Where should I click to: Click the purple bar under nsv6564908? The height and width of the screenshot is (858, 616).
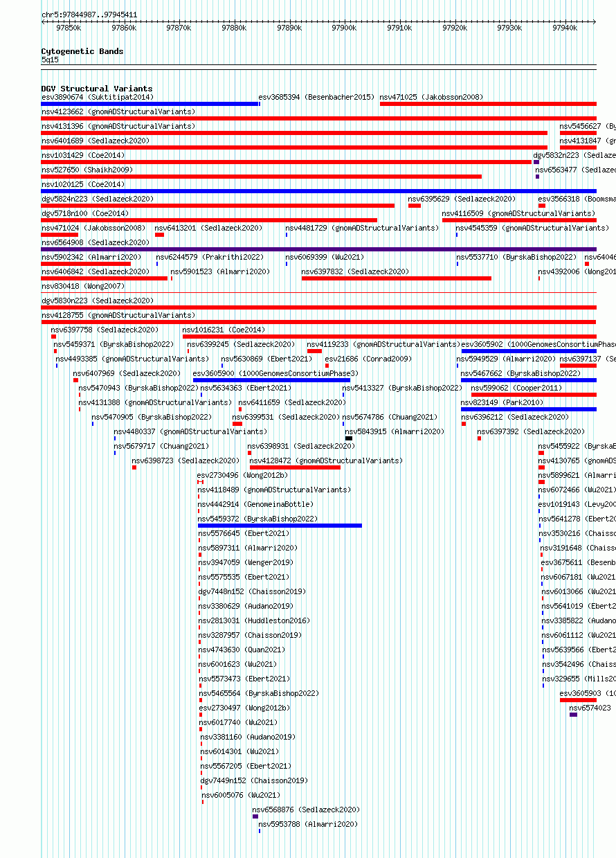point(318,249)
